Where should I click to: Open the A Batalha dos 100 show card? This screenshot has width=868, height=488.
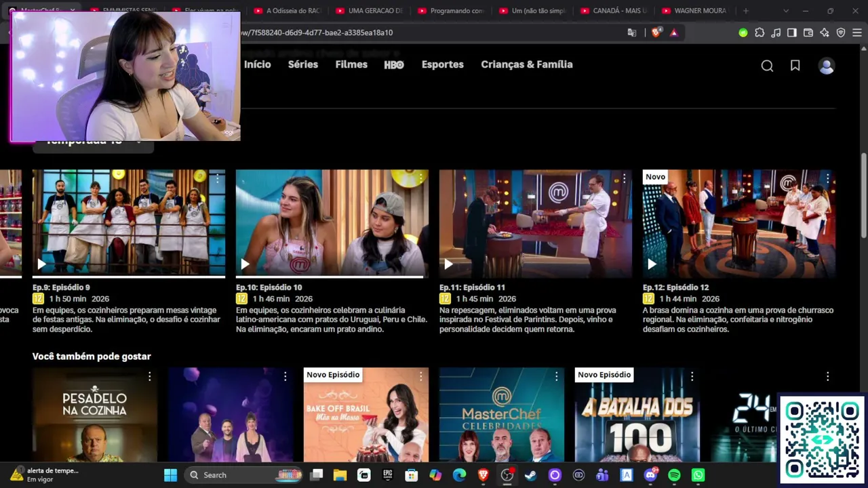coord(637,415)
